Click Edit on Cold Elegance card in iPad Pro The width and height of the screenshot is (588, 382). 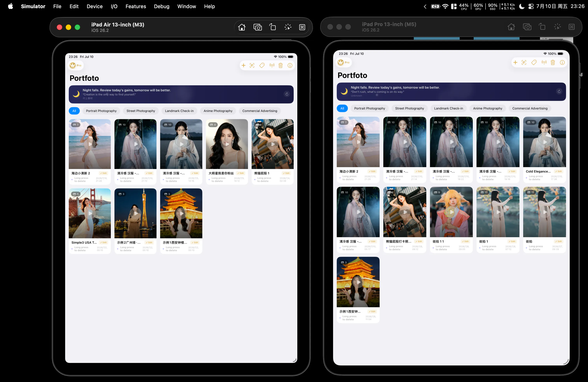pos(559,172)
